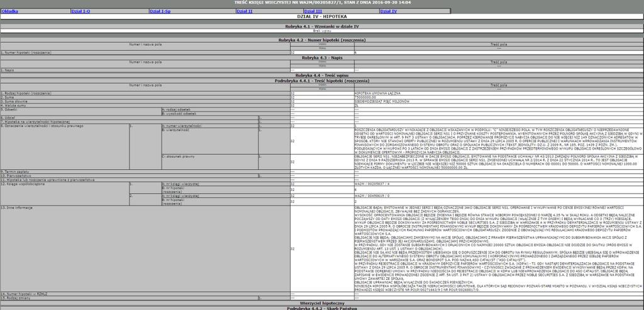
Task: Click the 'B: wysokość odsetek' label
Action: (x=179, y=113)
